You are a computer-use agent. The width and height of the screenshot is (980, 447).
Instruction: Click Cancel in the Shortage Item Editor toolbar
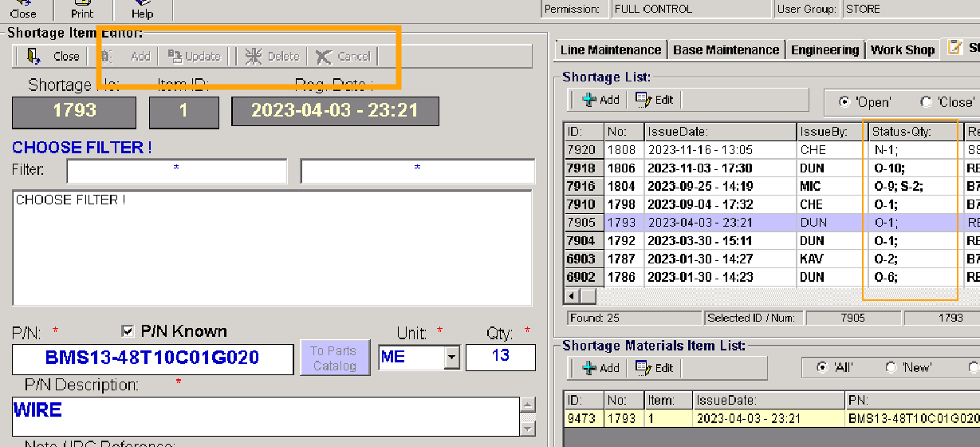pos(343,56)
